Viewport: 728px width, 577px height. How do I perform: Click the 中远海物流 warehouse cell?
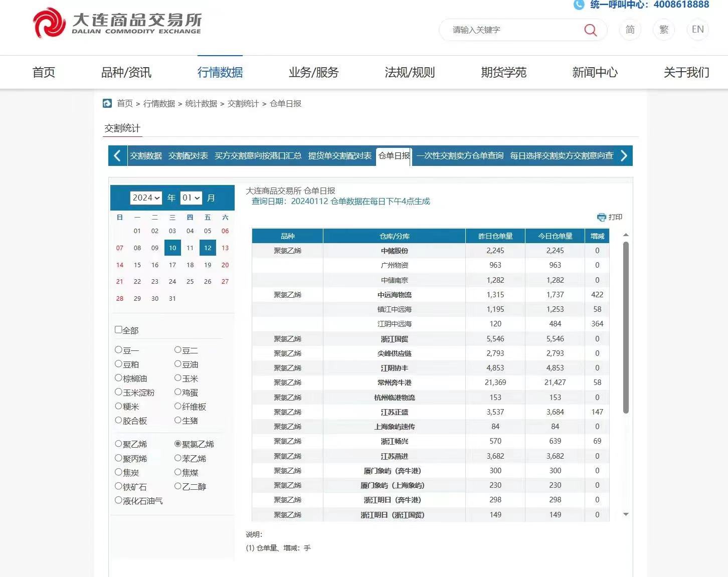[x=395, y=295]
